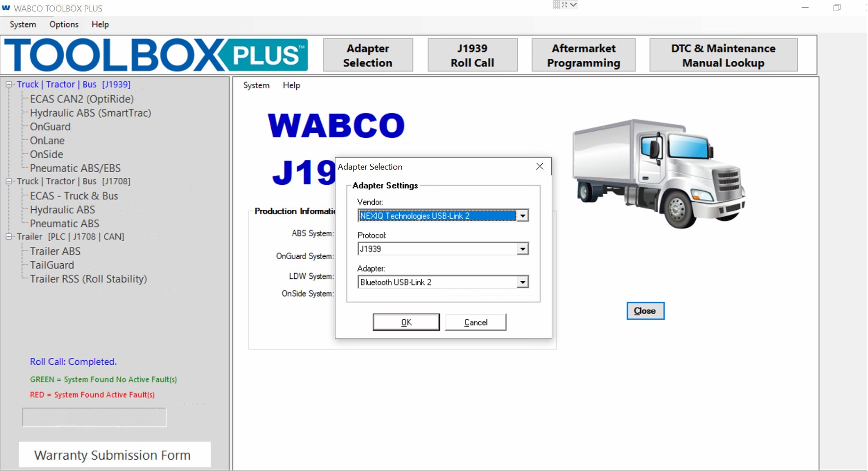This screenshot has width=868, height=471.
Task: Open the System menu in the main window
Action: coord(22,24)
